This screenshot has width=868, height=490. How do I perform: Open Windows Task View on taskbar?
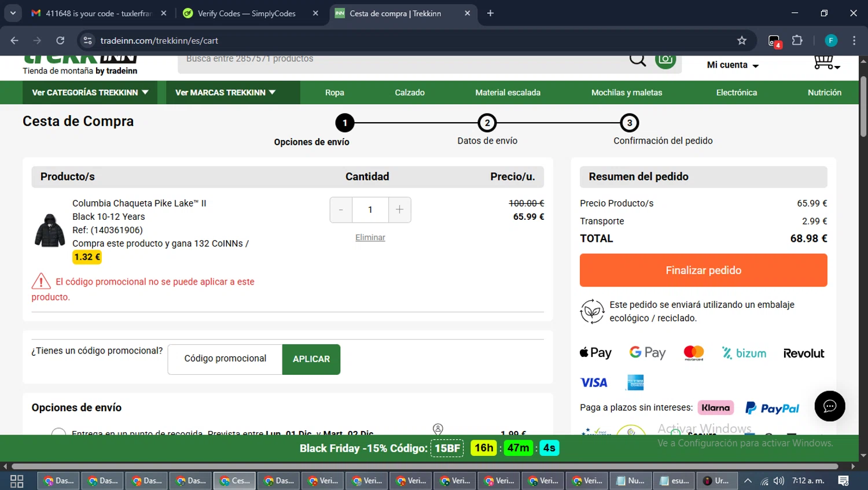[17, 481]
